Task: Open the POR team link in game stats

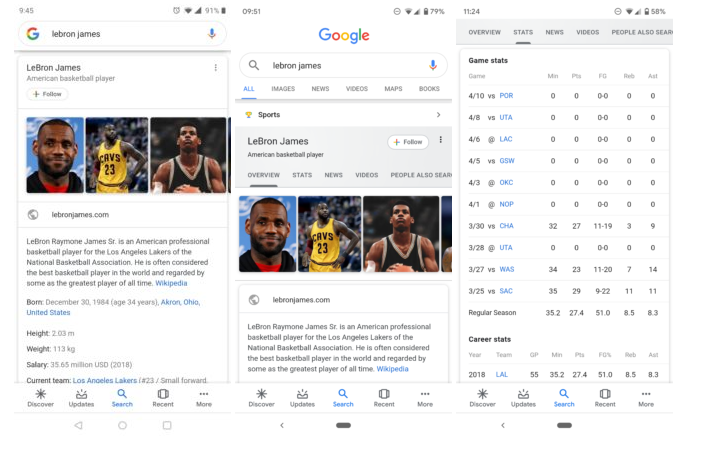Action: (506, 96)
